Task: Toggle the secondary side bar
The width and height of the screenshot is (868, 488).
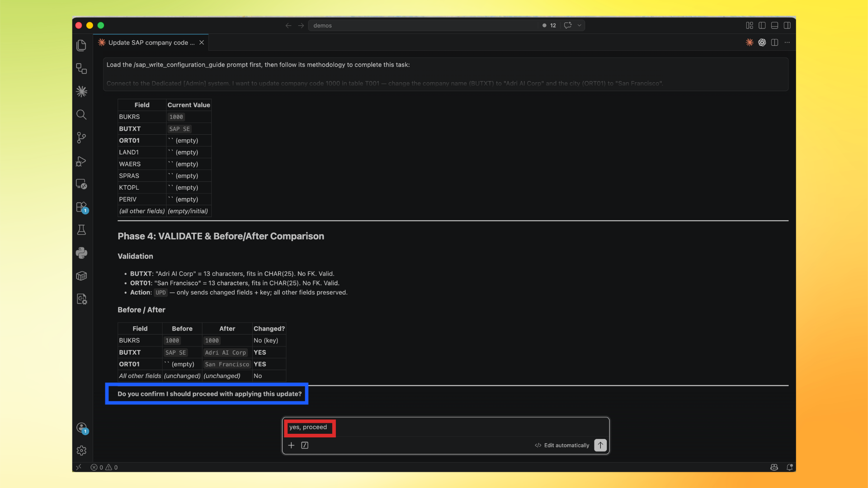Action: (x=787, y=25)
